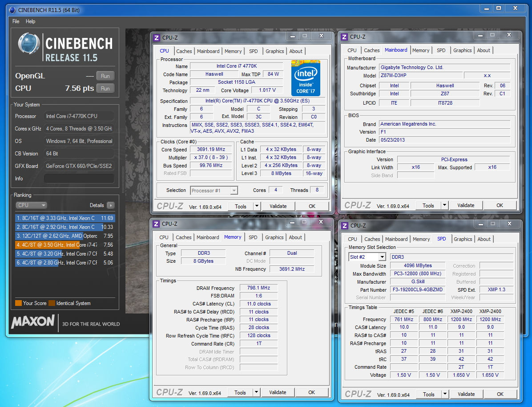532x407 pixels.
Task: Run the CPU benchmark
Action: coord(105,89)
